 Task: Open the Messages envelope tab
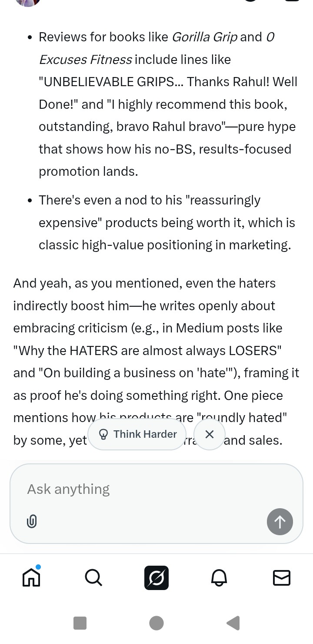click(281, 578)
